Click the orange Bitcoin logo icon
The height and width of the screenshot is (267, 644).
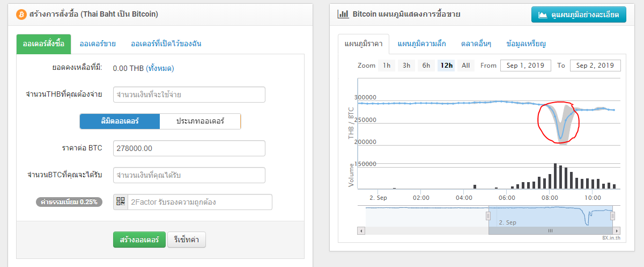pos(22,14)
